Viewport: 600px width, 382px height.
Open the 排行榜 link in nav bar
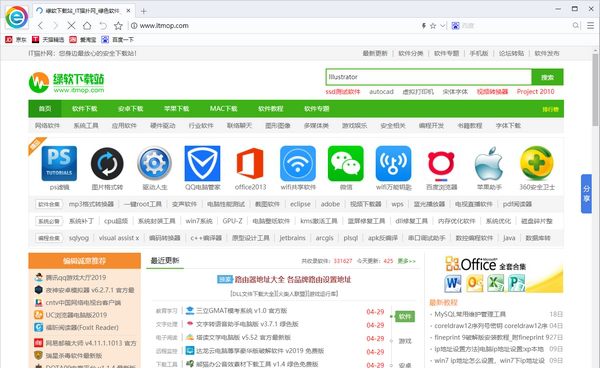(550, 109)
